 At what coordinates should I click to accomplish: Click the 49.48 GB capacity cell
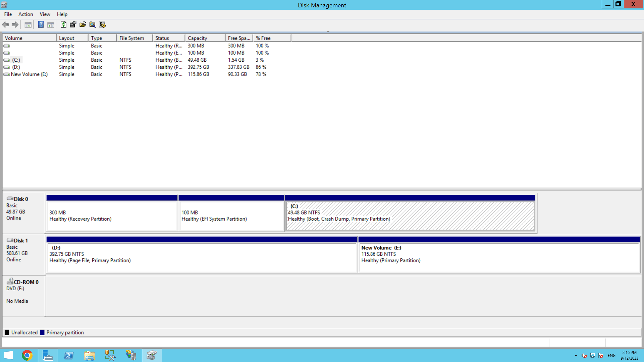click(x=197, y=60)
